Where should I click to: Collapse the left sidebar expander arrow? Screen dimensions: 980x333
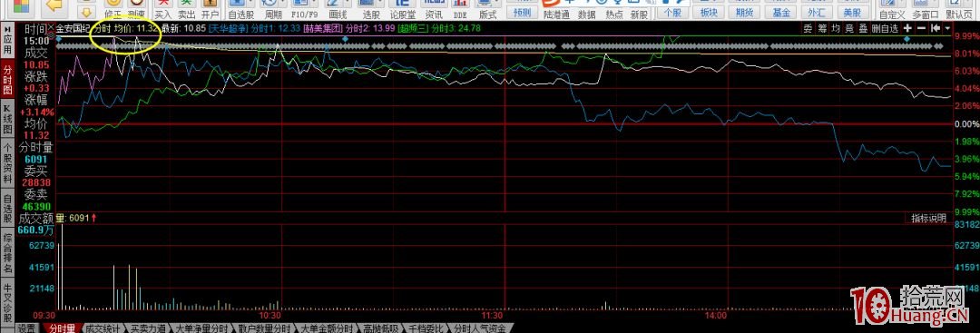pyautogui.click(x=7, y=29)
